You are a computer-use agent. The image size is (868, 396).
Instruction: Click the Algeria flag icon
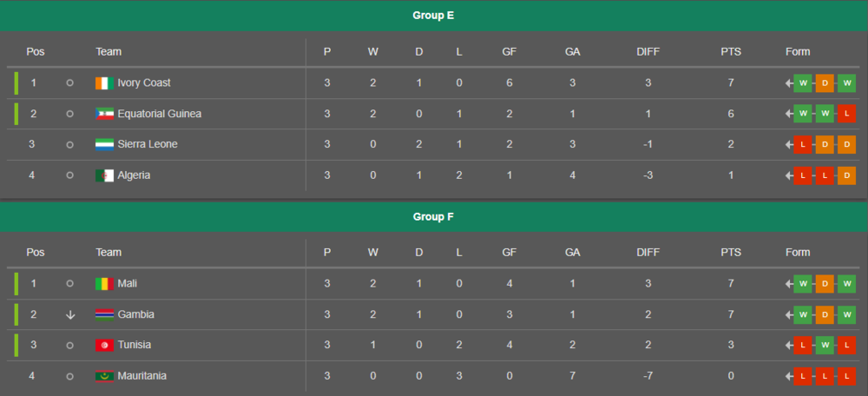pyautogui.click(x=104, y=175)
